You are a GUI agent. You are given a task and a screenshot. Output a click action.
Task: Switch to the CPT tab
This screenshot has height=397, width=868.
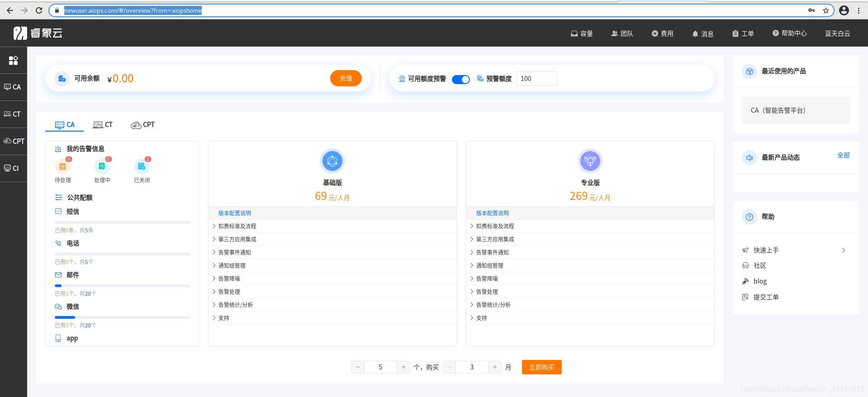(142, 125)
